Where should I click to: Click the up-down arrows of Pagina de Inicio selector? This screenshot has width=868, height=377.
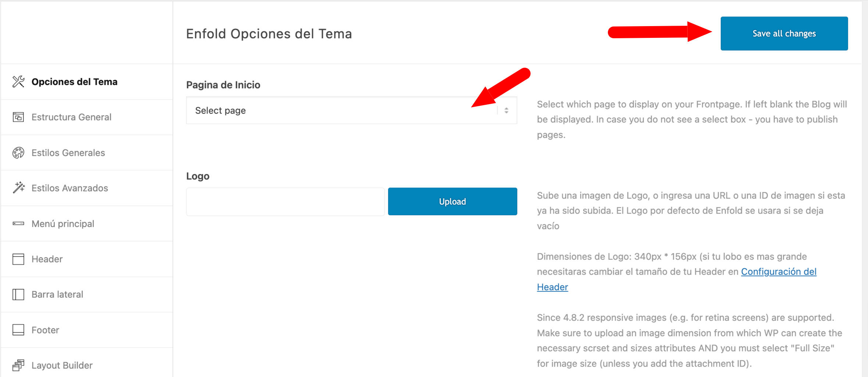coord(506,110)
